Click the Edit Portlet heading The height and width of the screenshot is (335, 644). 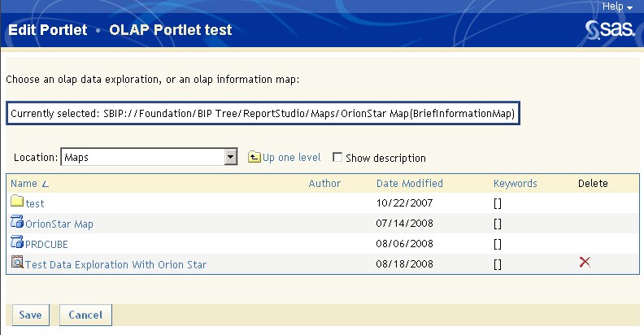pyautogui.click(x=48, y=30)
